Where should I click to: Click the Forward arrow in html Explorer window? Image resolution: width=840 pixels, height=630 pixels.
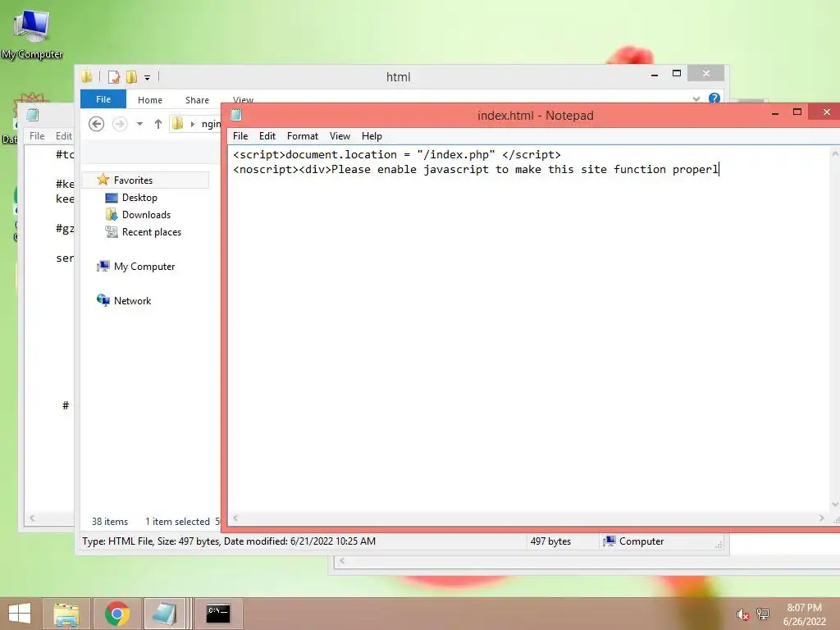pos(120,124)
